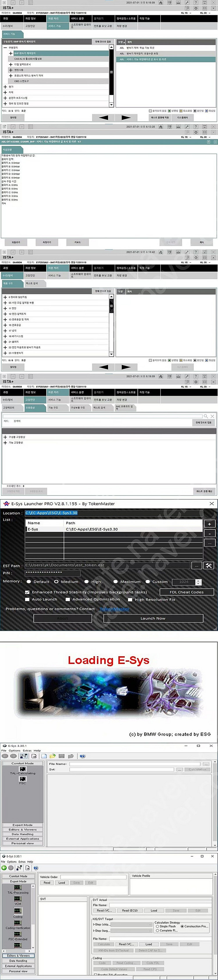Click the home icon in the 6:16:09 ISTA+ header
The width and height of the screenshot is (218, 980).
pyautogui.click(x=161, y=3)
